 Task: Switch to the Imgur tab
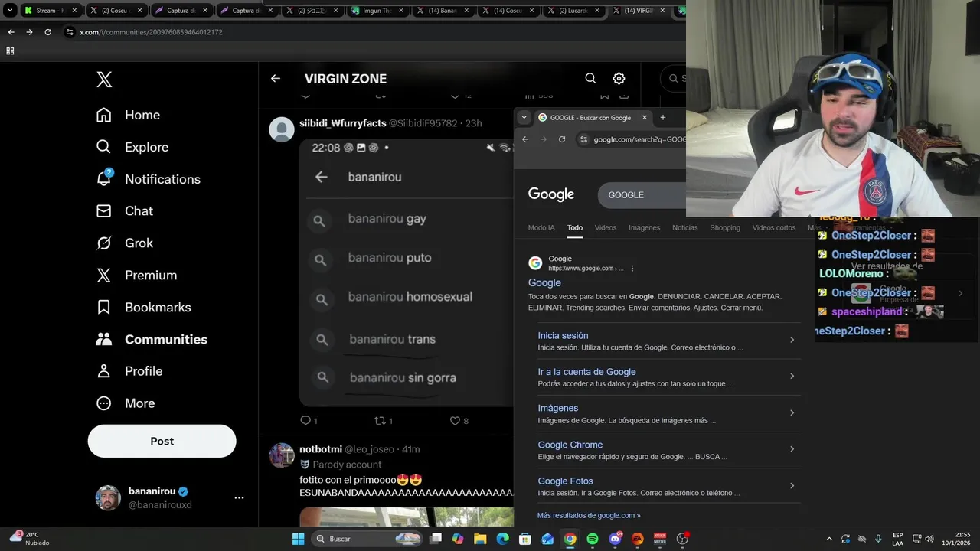point(378,11)
